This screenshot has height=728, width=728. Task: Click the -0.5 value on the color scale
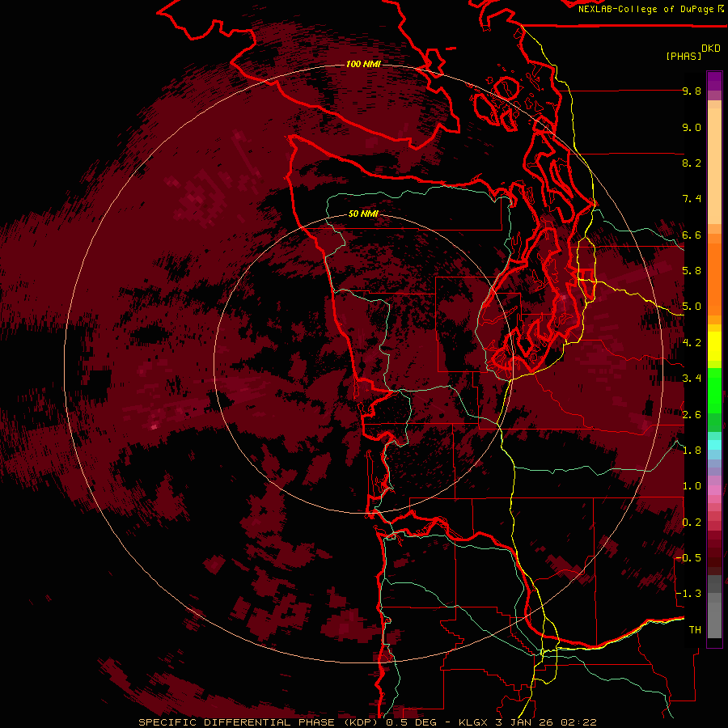[x=688, y=558]
